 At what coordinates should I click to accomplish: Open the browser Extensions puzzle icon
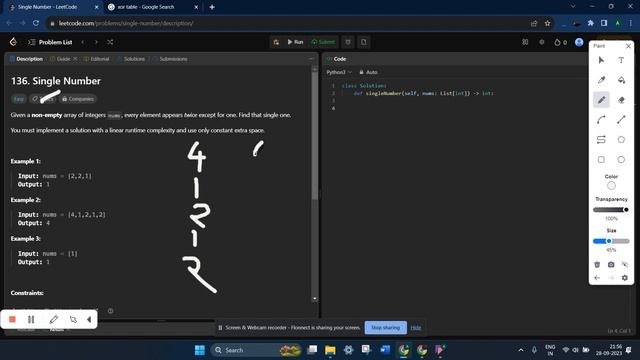tap(591, 23)
